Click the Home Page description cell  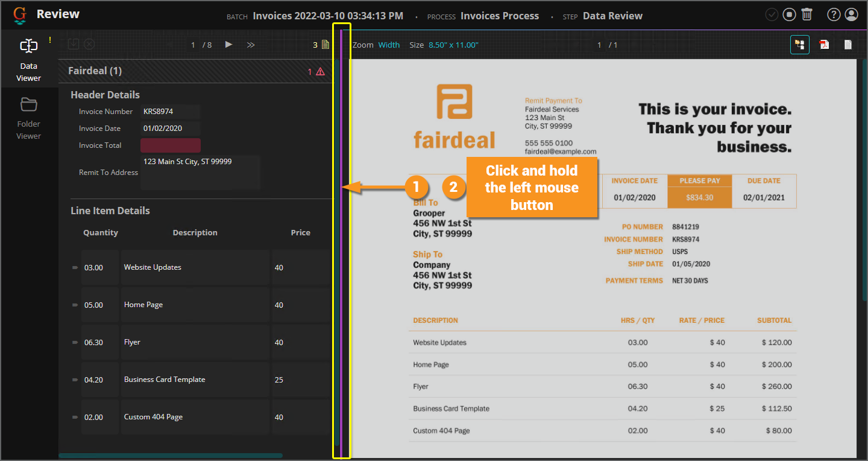click(195, 305)
